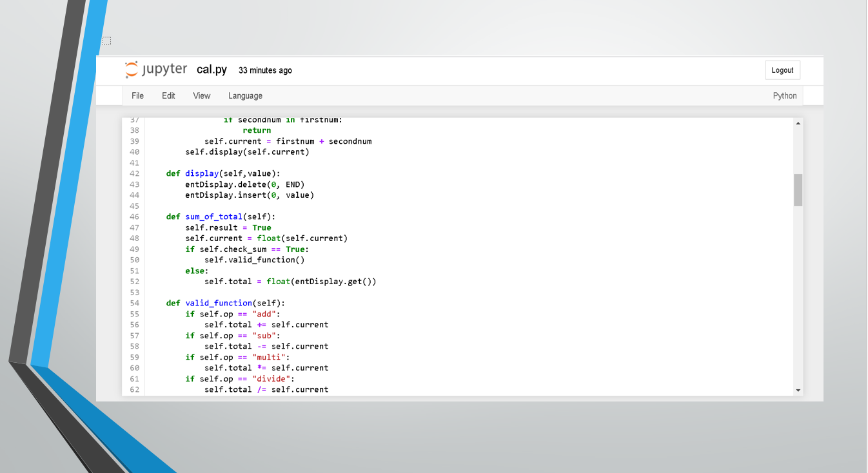This screenshot has width=868, height=473.
Task: Place cursor on 'def sum_of_total(self):' line
Action: pyautogui.click(x=221, y=217)
